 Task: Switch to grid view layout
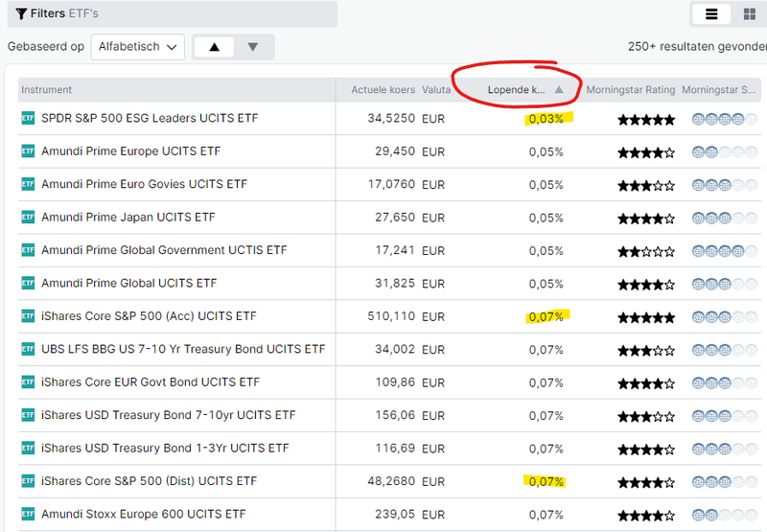[x=749, y=14]
